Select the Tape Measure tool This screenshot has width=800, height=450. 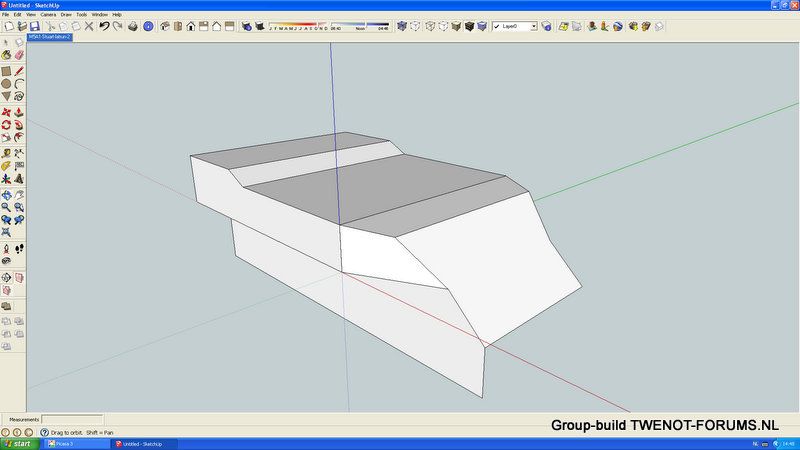[6, 154]
